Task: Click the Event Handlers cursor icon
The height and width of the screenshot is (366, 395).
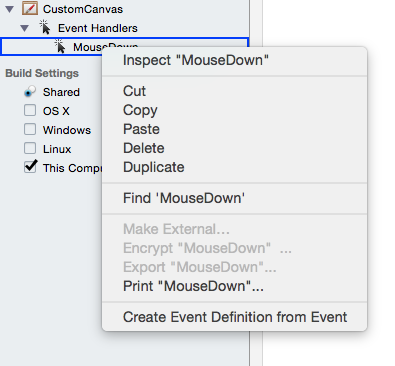Action: [45, 27]
